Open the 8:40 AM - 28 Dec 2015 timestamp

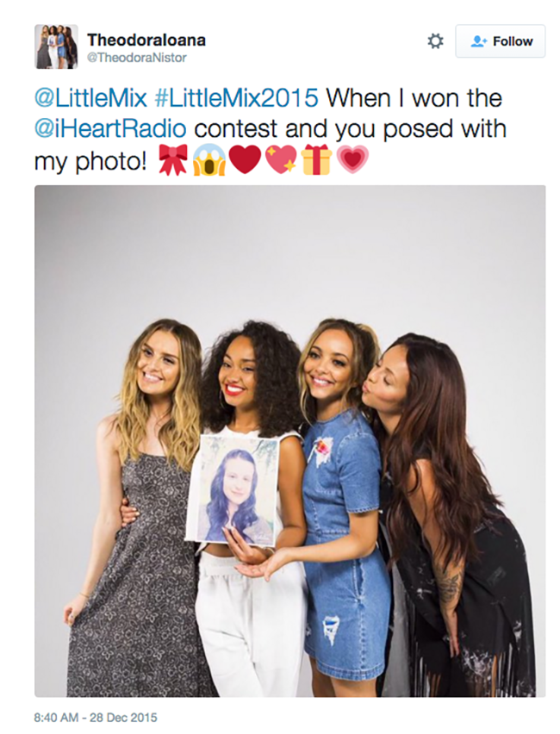(x=96, y=717)
